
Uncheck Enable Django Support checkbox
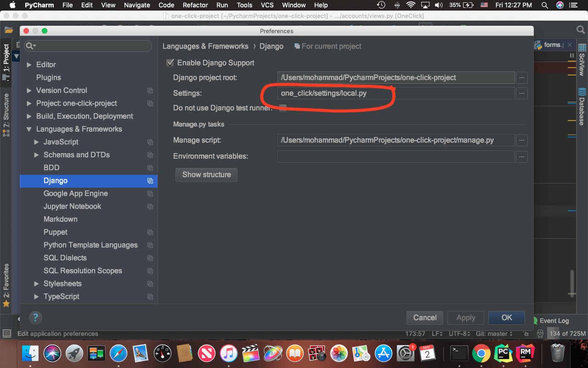[170, 63]
